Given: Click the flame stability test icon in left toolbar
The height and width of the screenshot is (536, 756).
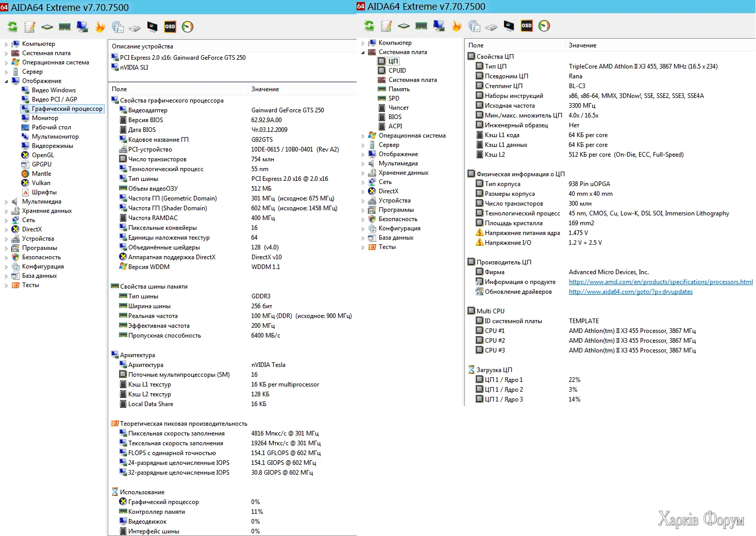Looking at the screenshot, I should point(100,27).
